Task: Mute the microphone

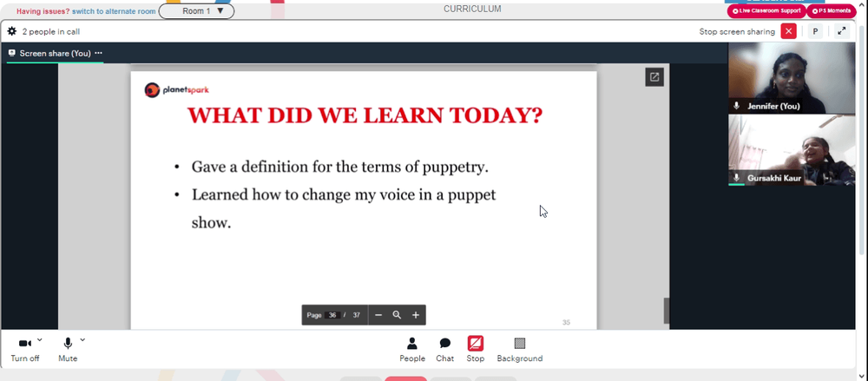Action: point(68,350)
